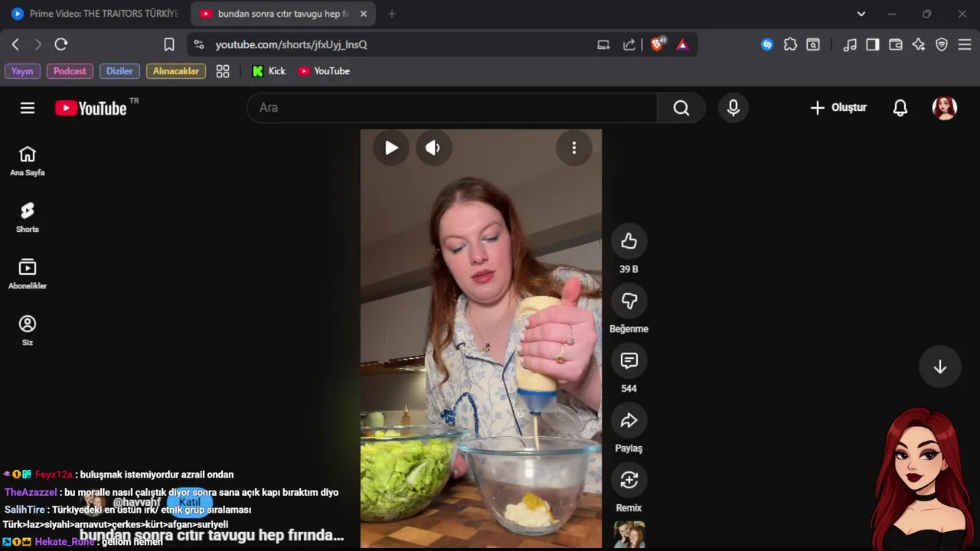Image resolution: width=980 pixels, height=551 pixels.
Task: Click chat username Feyz12a
Action: (54, 474)
